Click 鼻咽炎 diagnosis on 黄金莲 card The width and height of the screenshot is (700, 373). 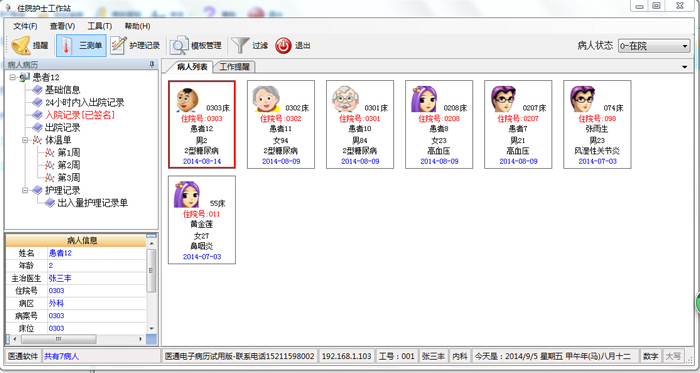coord(202,246)
